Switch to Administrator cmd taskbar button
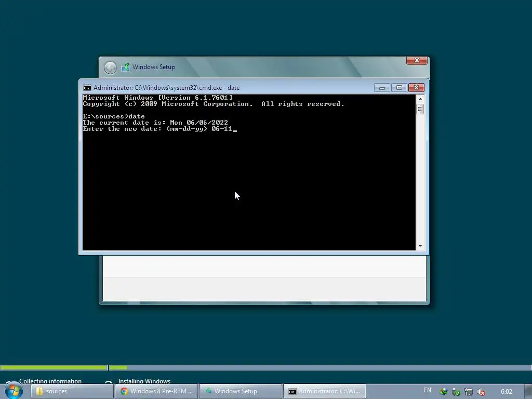Screen dimensions: 532x399 (x=324, y=391)
